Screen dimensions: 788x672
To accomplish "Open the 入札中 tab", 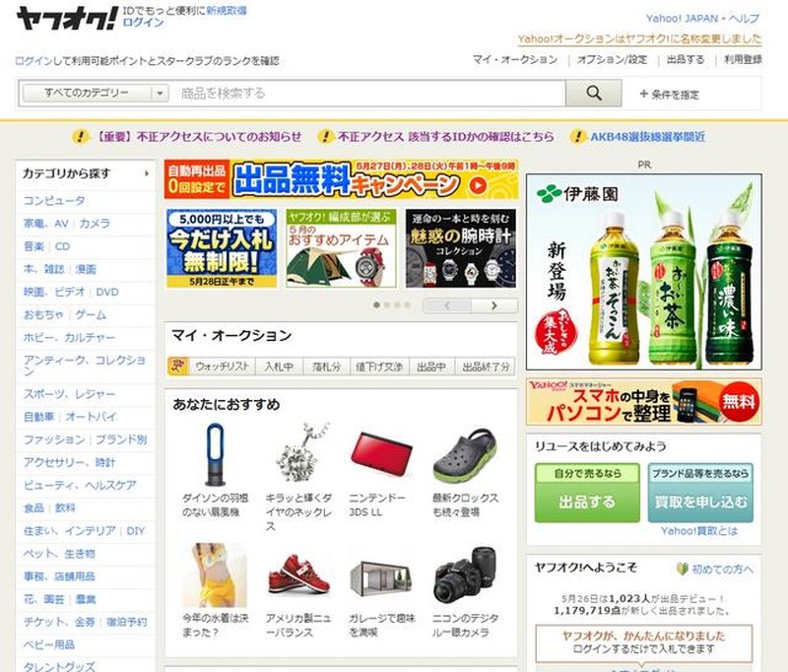I will (279, 367).
